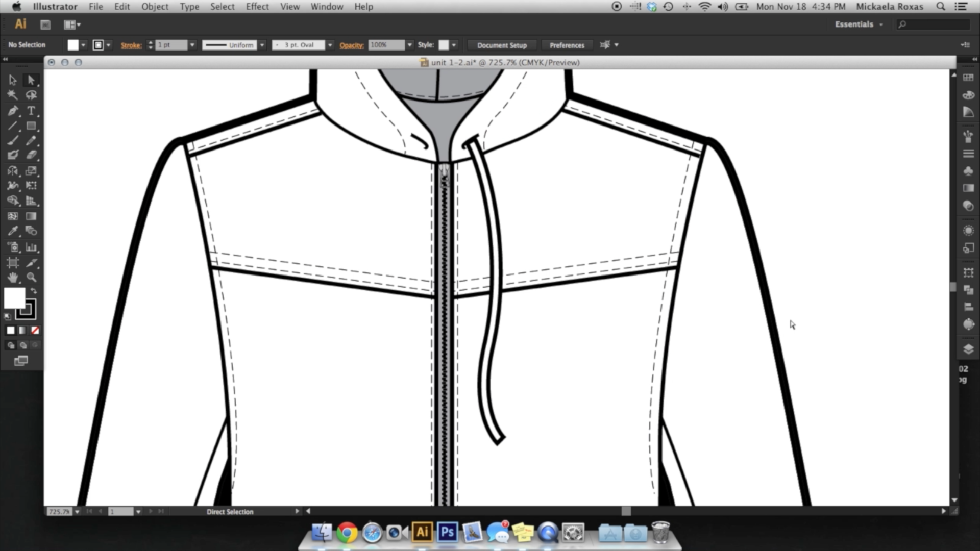Select the Pen tool

tap(13, 111)
